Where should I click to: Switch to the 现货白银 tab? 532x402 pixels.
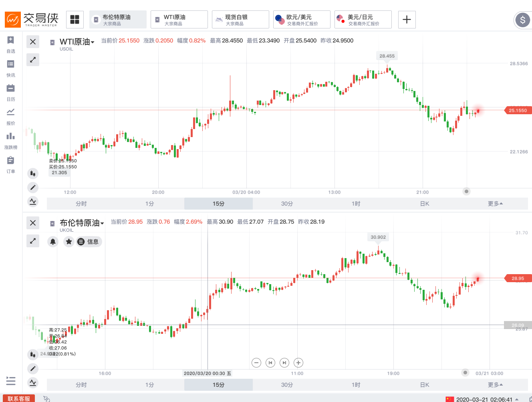pos(240,20)
